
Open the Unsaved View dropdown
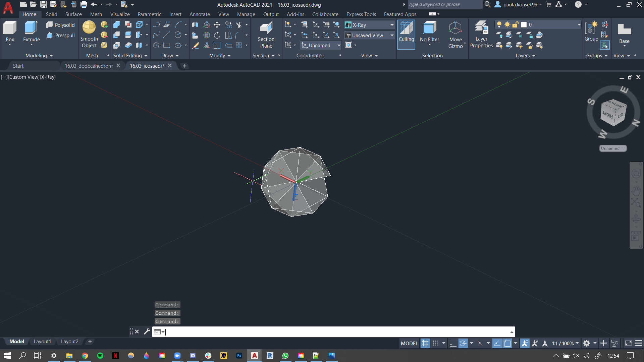370,35
